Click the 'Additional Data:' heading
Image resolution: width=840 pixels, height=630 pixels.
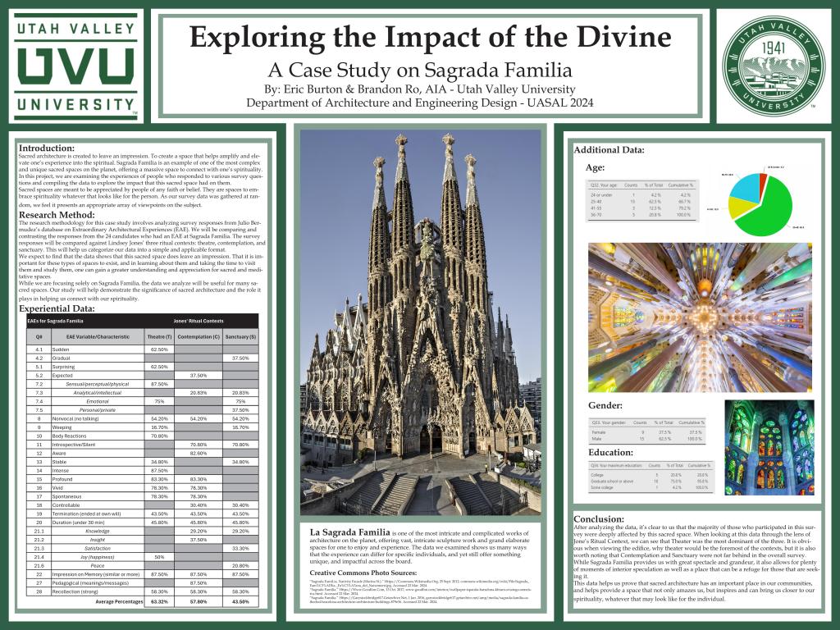pyautogui.click(x=609, y=150)
